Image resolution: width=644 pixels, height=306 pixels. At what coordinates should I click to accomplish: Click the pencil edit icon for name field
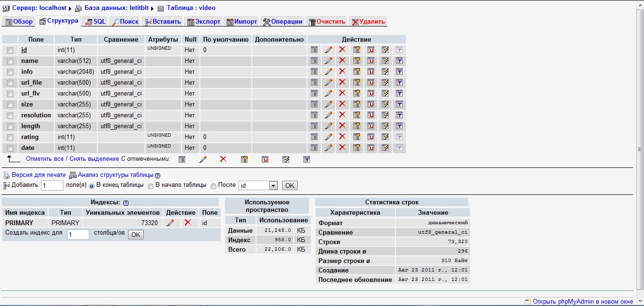pyautogui.click(x=328, y=61)
